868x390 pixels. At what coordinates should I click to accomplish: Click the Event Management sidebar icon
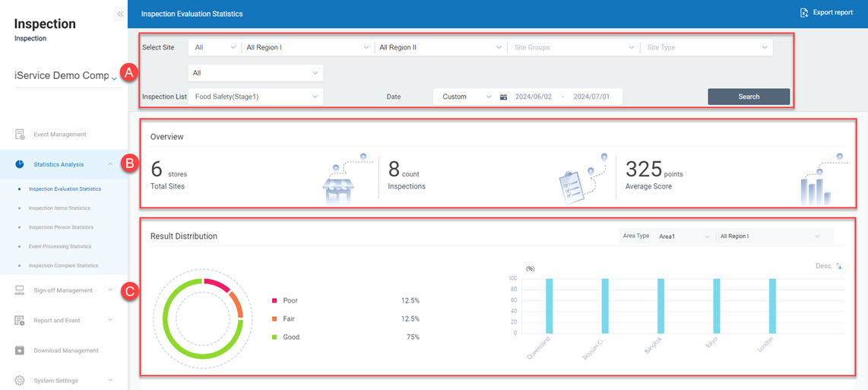[20, 135]
